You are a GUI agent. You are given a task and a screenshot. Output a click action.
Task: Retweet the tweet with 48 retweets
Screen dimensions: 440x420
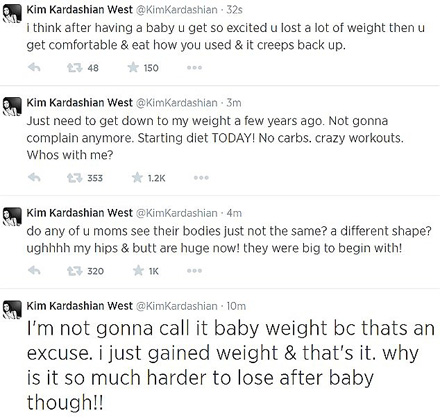75,68
